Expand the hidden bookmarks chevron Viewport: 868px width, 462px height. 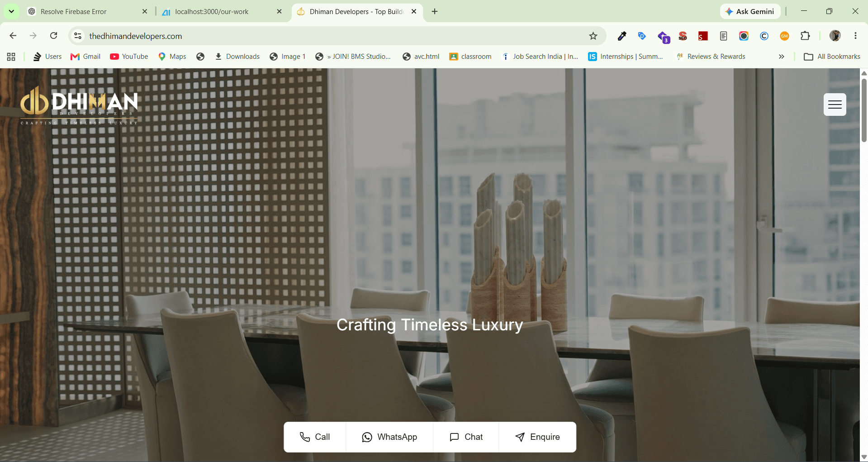[x=781, y=57]
